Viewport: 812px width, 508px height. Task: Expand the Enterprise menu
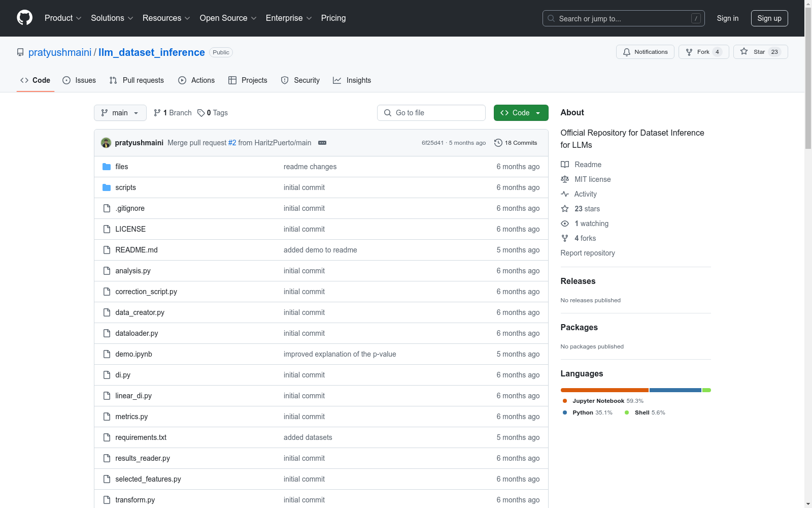[289, 18]
